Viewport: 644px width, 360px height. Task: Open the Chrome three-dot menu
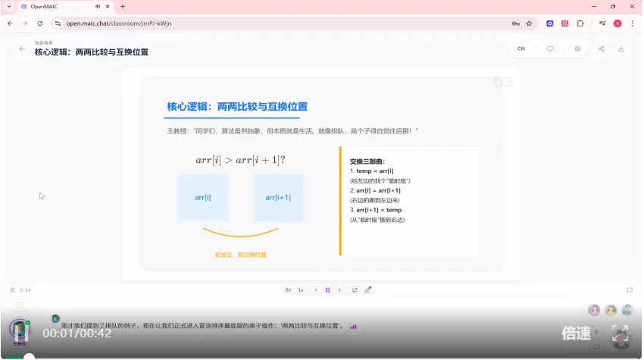632,23
